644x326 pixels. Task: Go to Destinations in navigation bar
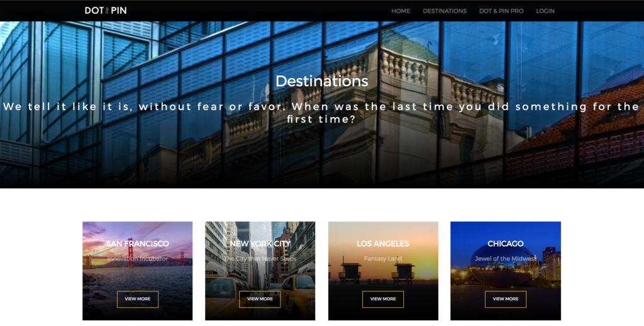[445, 11]
